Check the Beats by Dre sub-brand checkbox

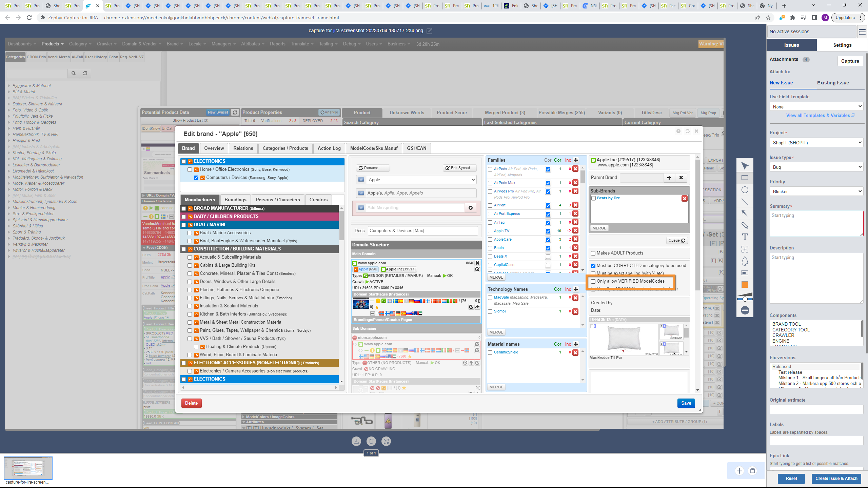click(x=594, y=198)
